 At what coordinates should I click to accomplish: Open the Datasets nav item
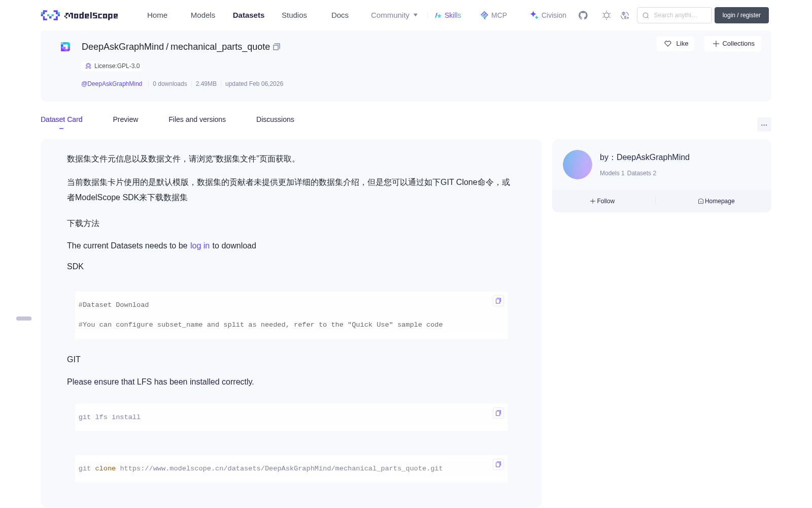249,15
